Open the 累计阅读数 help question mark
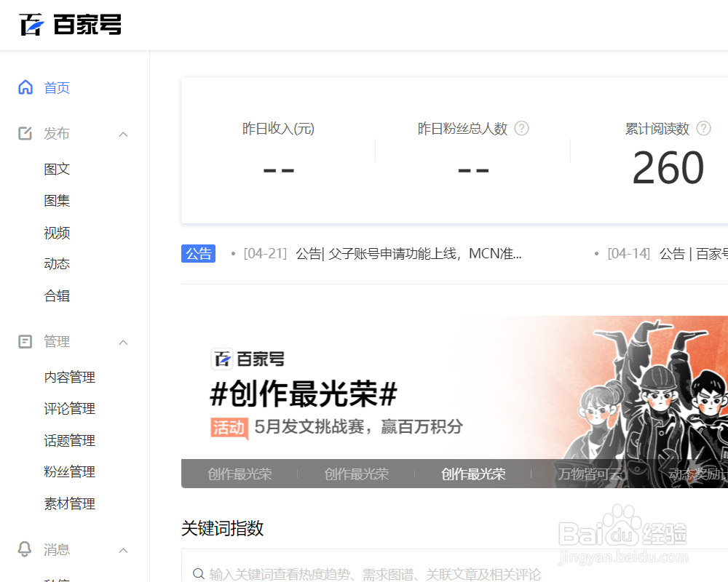 pos(703,128)
